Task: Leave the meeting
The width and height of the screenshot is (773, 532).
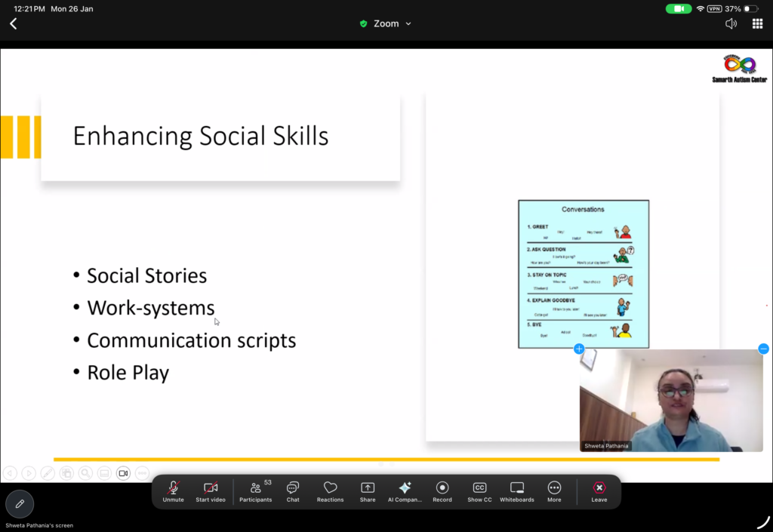Action: click(x=599, y=490)
